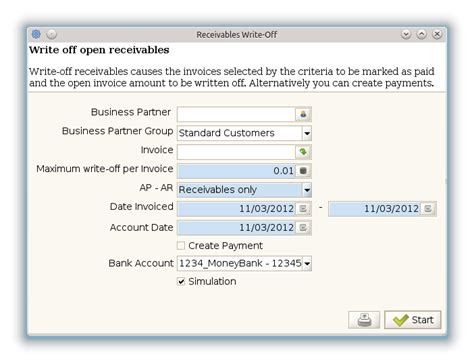Click the gray round button next to window menu
This screenshot has width=474, height=363.
tap(52, 34)
